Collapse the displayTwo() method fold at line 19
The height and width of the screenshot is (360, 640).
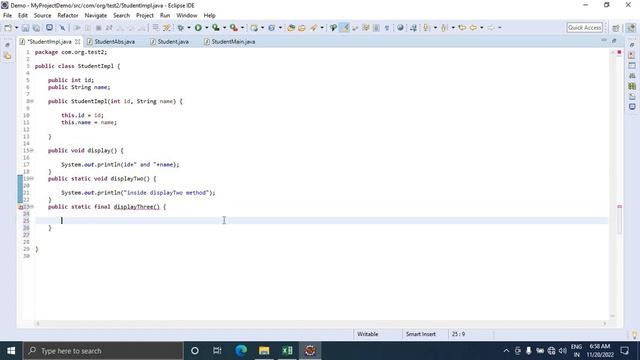pyautogui.click(x=32, y=179)
